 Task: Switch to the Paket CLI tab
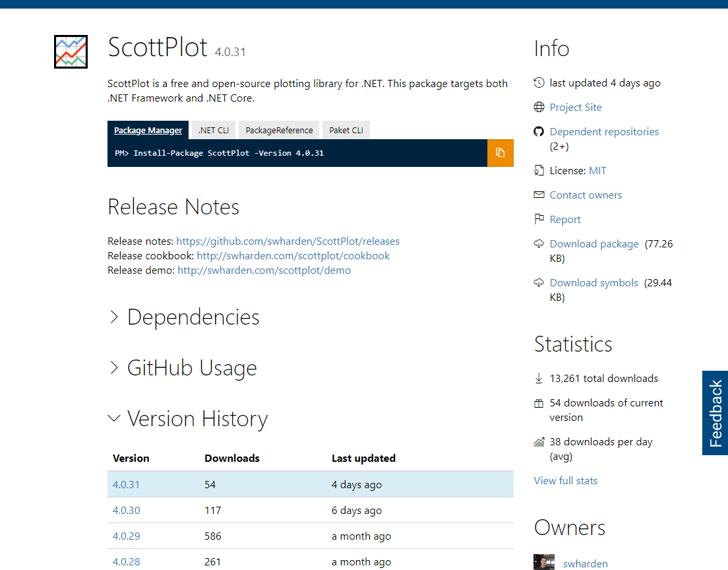(346, 130)
